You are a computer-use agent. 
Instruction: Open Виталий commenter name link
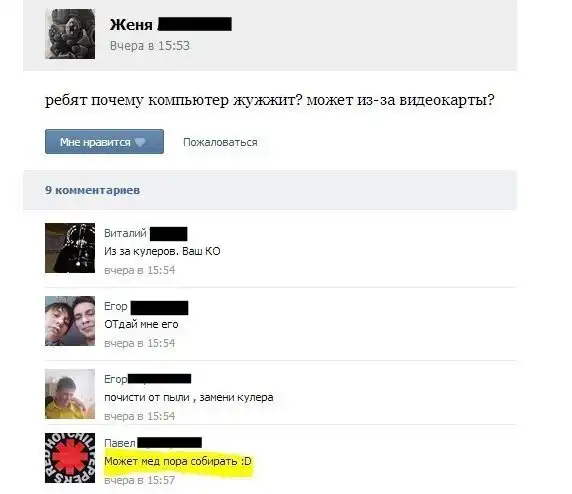[x=125, y=233]
